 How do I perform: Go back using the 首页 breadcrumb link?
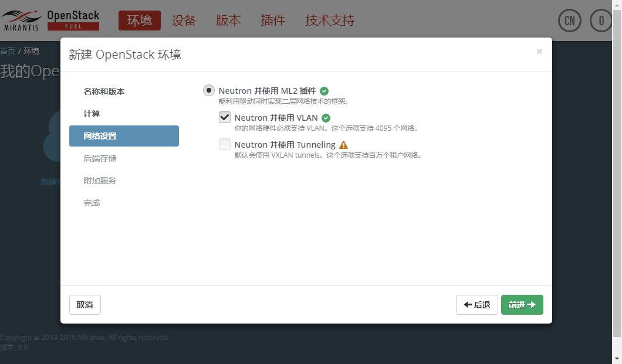pyautogui.click(x=8, y=50)
